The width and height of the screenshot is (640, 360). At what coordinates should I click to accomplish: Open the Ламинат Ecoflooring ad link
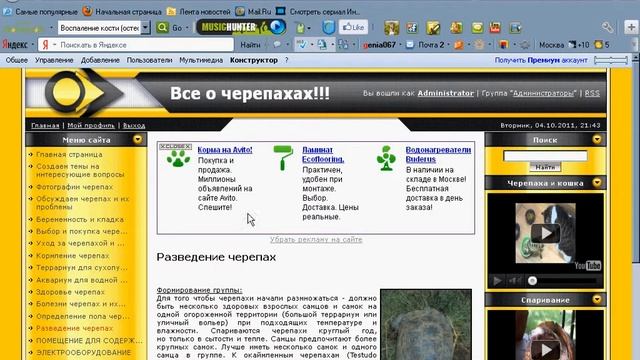click(x=323, y=154)
